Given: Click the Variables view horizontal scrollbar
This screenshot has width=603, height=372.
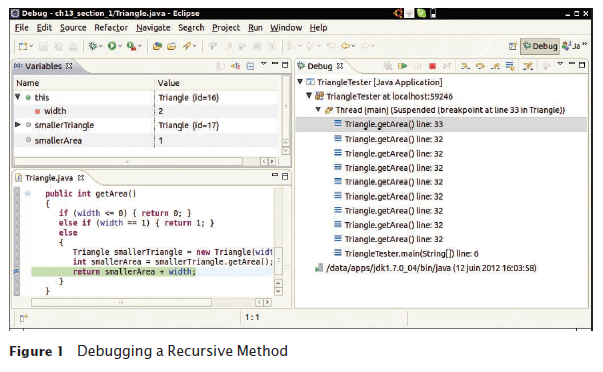Looking at the screenshot, I should (x=128, y=162).
